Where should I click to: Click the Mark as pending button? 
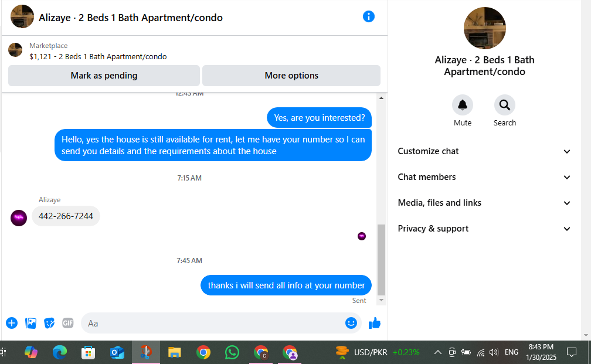pyautogui.click(x=104, y=76)
